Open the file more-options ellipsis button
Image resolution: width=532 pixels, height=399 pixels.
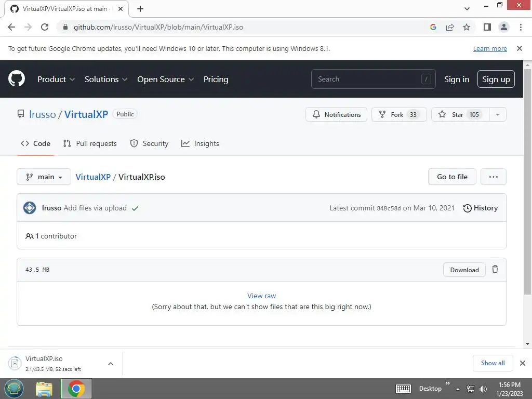(x=494, y=177)
